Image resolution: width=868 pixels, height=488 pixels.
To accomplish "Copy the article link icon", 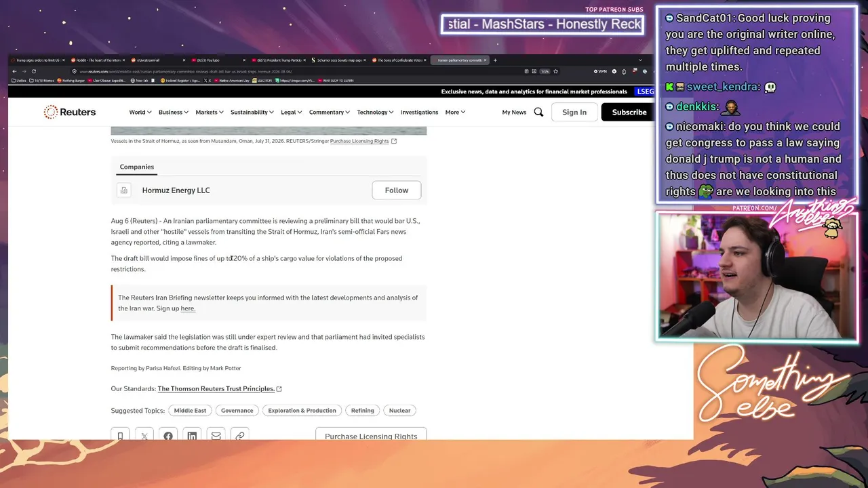I will click(x=240, y=436).
